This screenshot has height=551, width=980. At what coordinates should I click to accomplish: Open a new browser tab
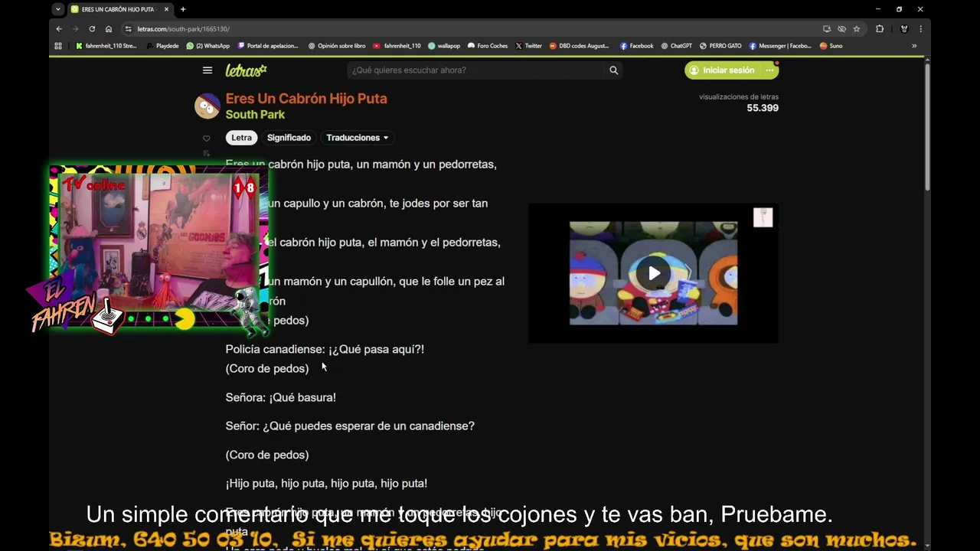[x=183, y=9]
